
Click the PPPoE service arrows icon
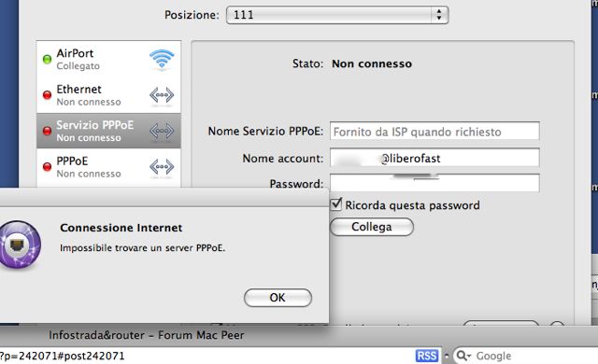[162, 167]
